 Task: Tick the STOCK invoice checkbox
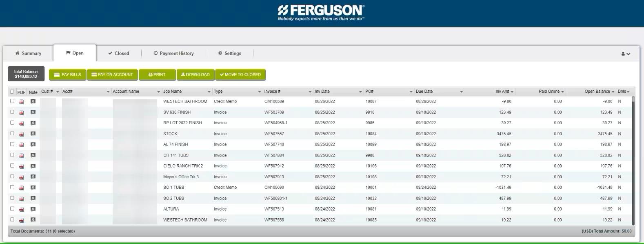point(12,133)
